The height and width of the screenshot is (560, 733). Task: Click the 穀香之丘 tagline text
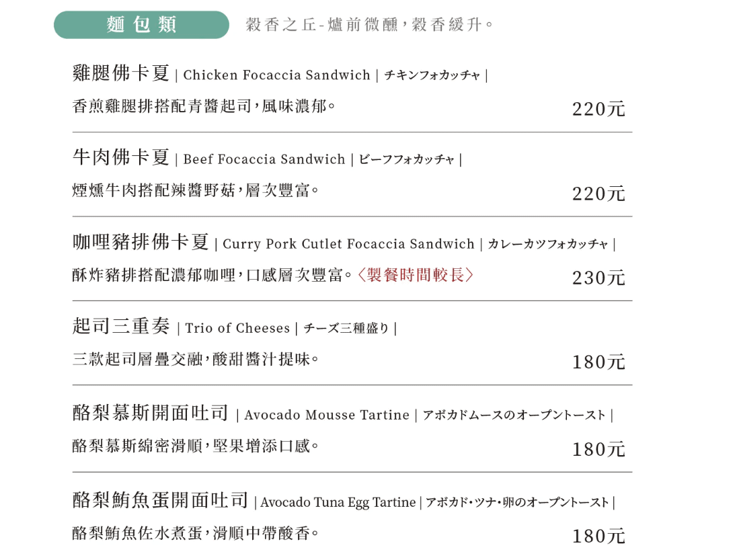[x=369, y=26]
